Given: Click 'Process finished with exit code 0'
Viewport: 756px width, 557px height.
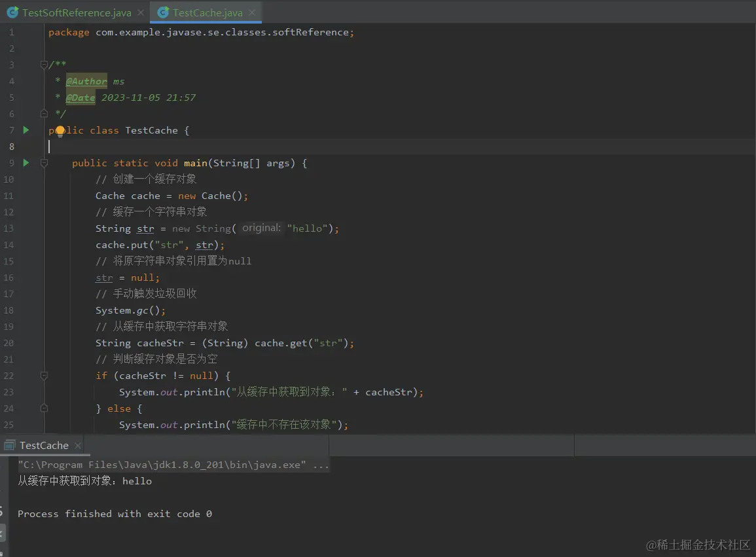Looking at the screenshot, I should point(115,514).
